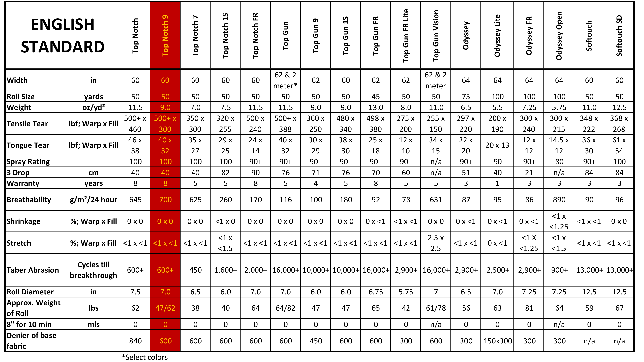Click the Top Gun Vision column header
The image size is (644, 362).
click(436, 35)
